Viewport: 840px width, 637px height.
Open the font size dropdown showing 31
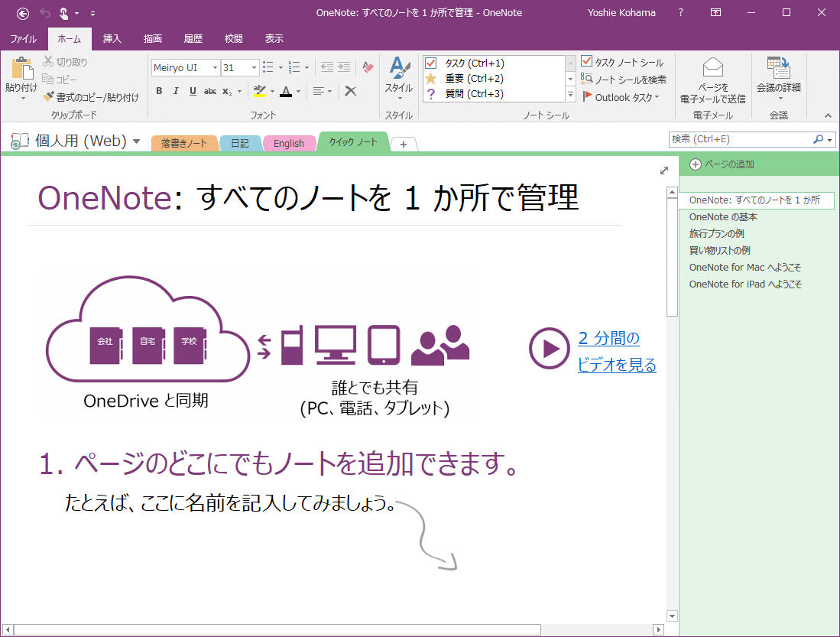pos(254,67)
